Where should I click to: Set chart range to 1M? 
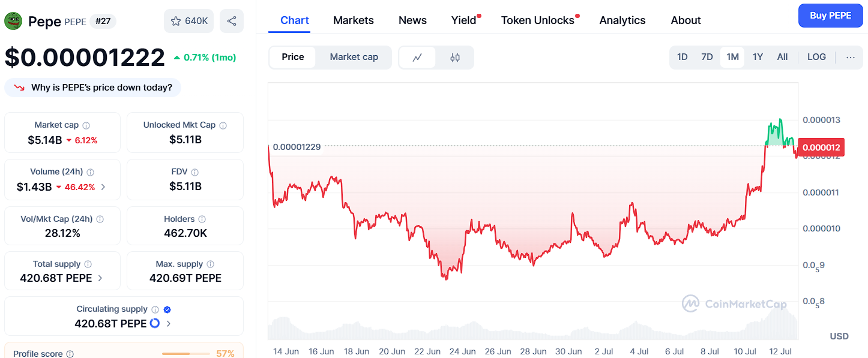732,57
